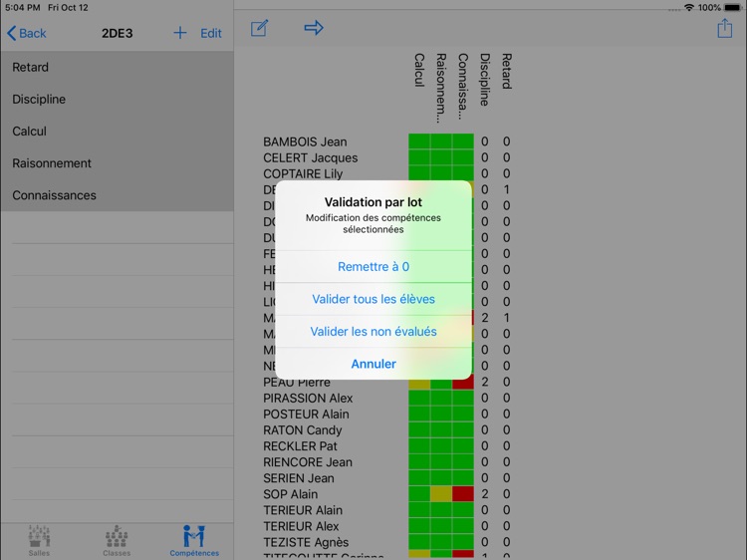747x560 pixels.
Task: Switch to the Compétences tab
Action: tap(194, 540)
